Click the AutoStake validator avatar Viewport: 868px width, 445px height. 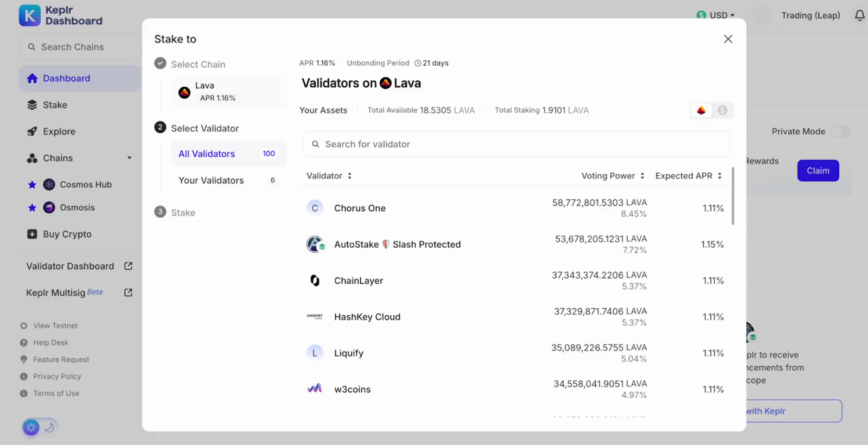point(315,244)
